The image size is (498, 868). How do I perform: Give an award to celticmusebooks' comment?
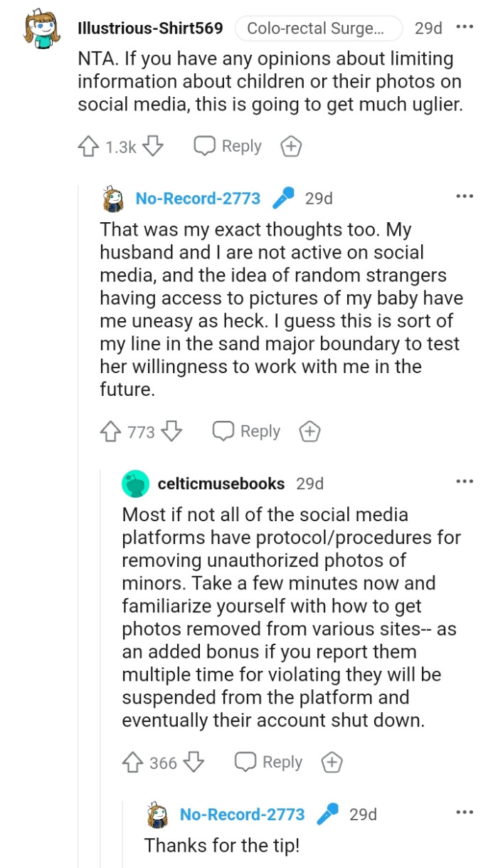pyautogui.click(x=330, y=761)
